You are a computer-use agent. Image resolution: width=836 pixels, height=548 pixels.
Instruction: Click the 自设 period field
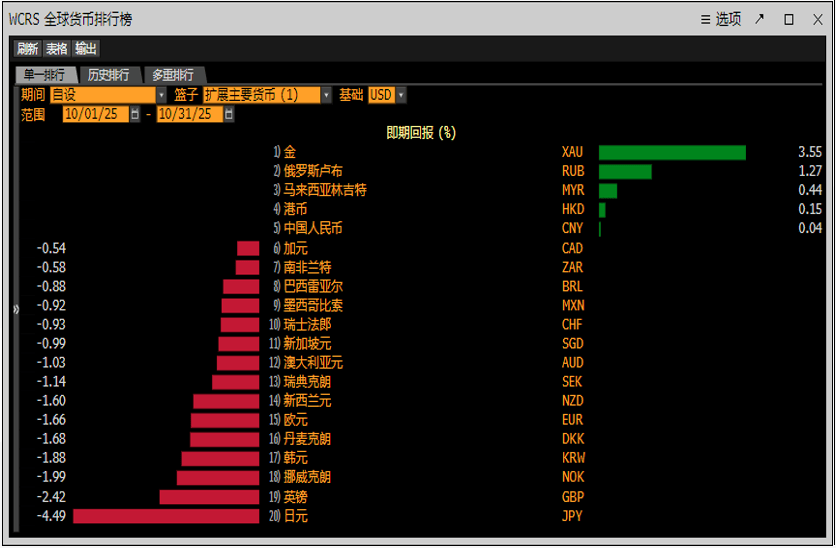point(103,95)
